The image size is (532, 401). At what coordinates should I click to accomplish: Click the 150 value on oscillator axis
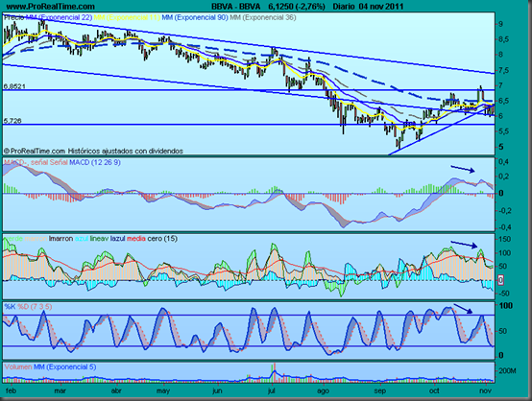[x=504, y=240]
